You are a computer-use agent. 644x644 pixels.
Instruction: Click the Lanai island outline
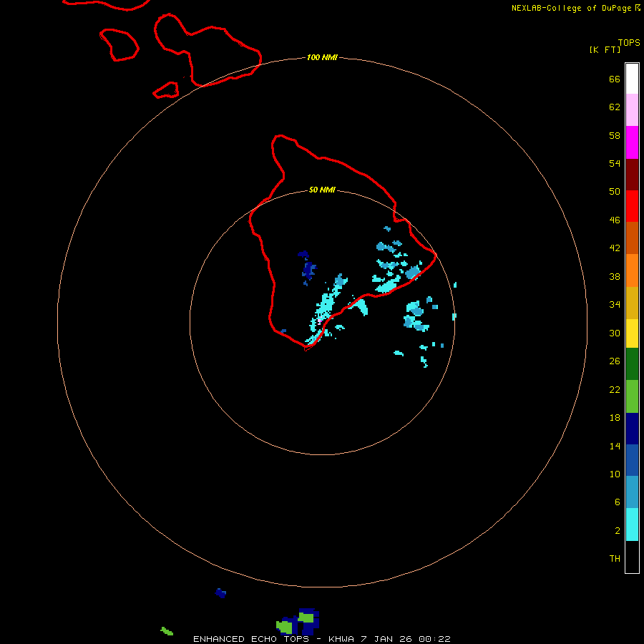[119, 45]
